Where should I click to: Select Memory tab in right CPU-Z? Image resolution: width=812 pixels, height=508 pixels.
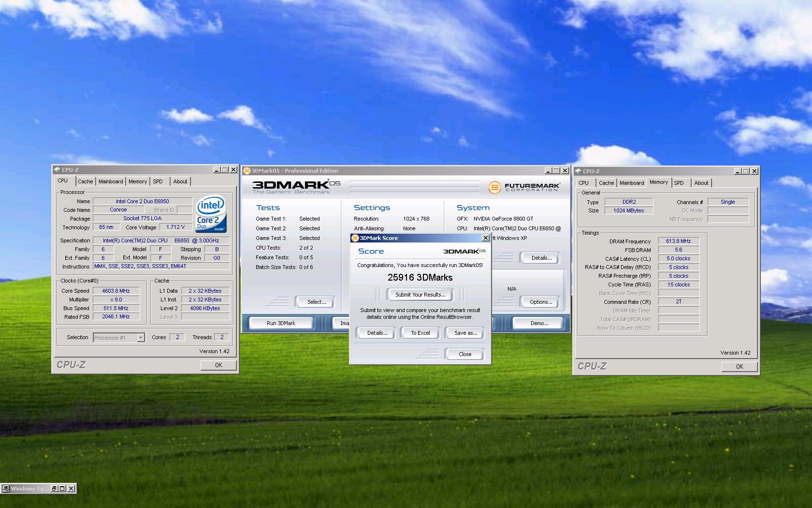(659, 182)
